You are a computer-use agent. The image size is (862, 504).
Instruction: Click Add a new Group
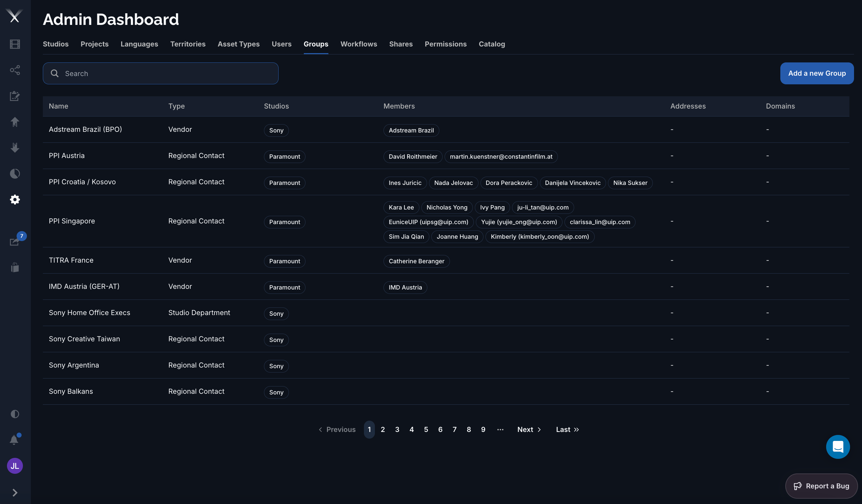(x=817, y=73)
